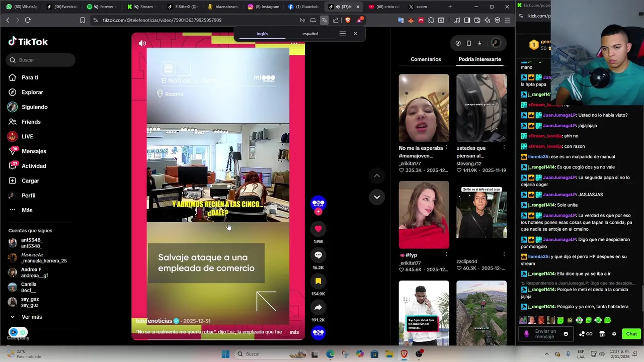The width and height of the screenshot is (644, 362).
Task: Open Friends page
Action: point(31,122)
